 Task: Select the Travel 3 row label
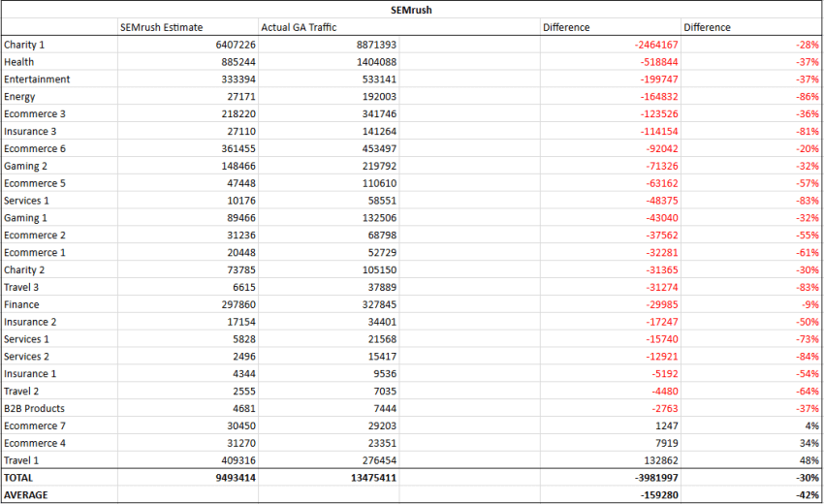[x=59, y=288]
